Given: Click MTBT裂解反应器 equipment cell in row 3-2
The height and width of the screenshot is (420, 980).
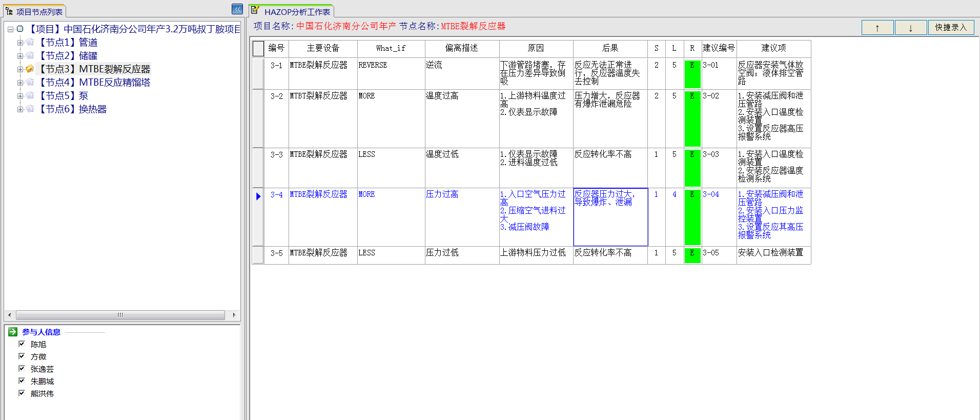Looking at the screenshot, I should (323, 119).
